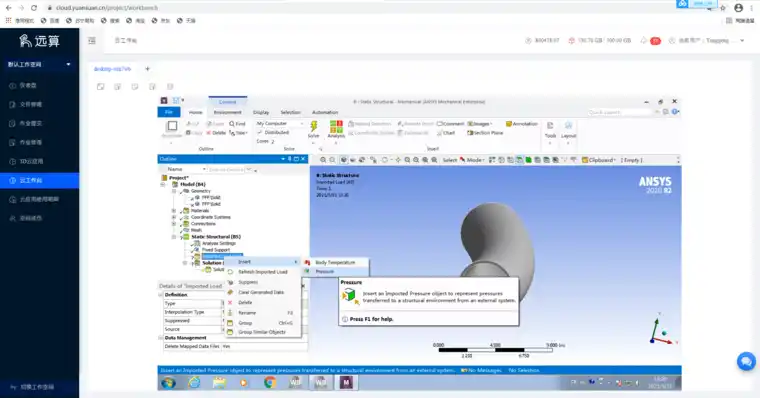This screenshot has width=760, height=398.
Task: Select Materials in the outline tree
Action: (x=200, y=210)
